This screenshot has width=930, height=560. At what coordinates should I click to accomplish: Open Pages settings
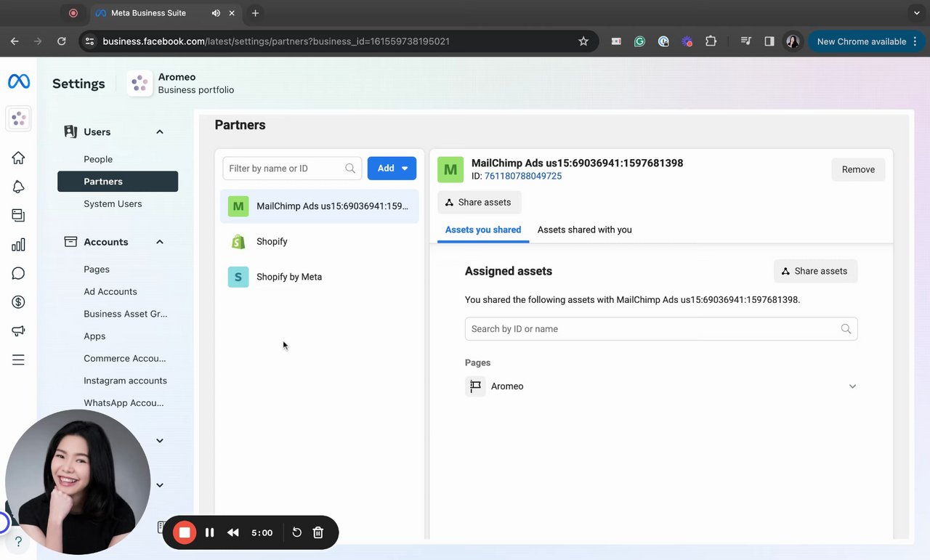(97, 269)
